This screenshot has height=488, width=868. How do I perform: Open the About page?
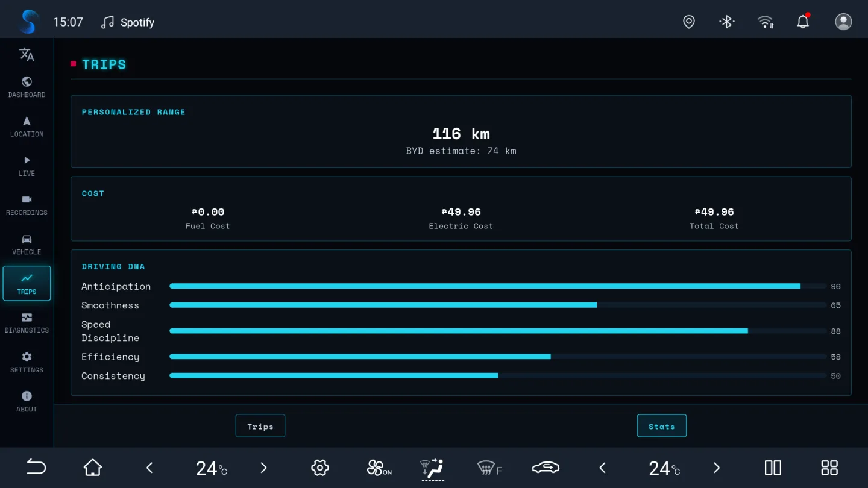point(27,401)
